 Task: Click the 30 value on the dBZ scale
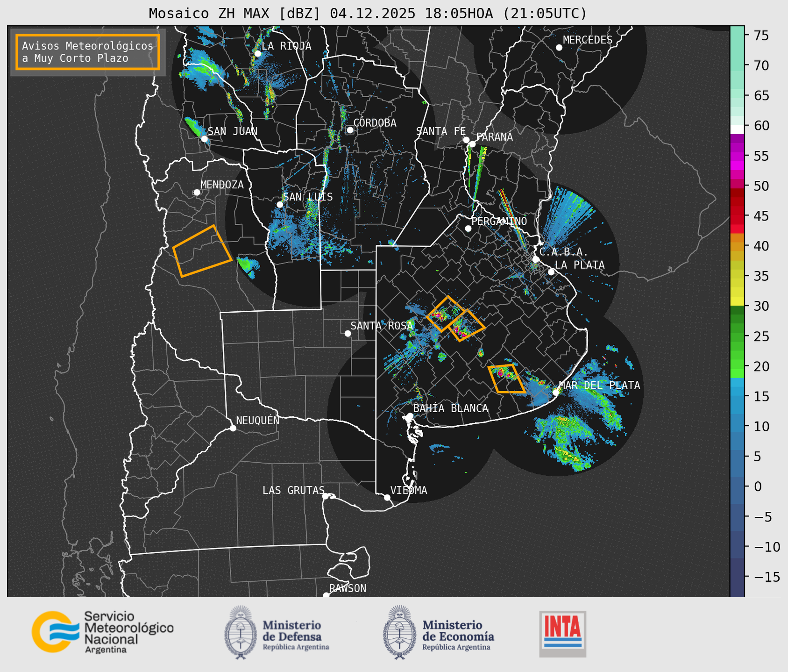pyautogui.click(x=761, y=306)
